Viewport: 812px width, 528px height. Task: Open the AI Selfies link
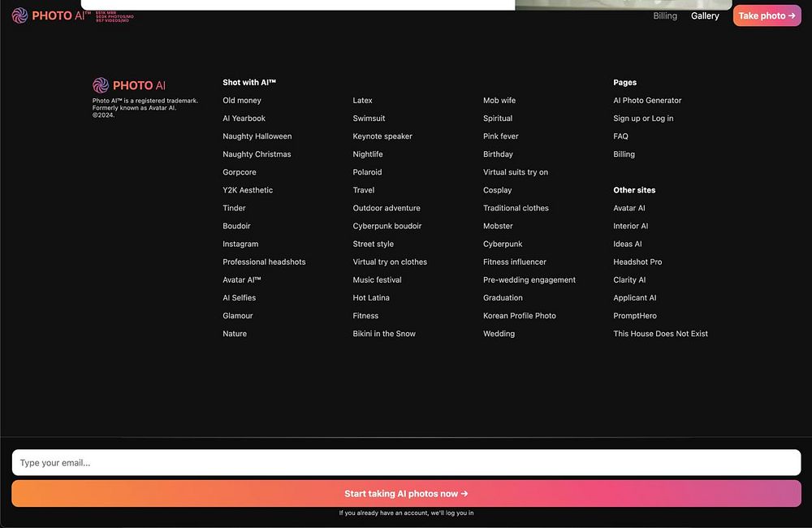tap(240, 298)
